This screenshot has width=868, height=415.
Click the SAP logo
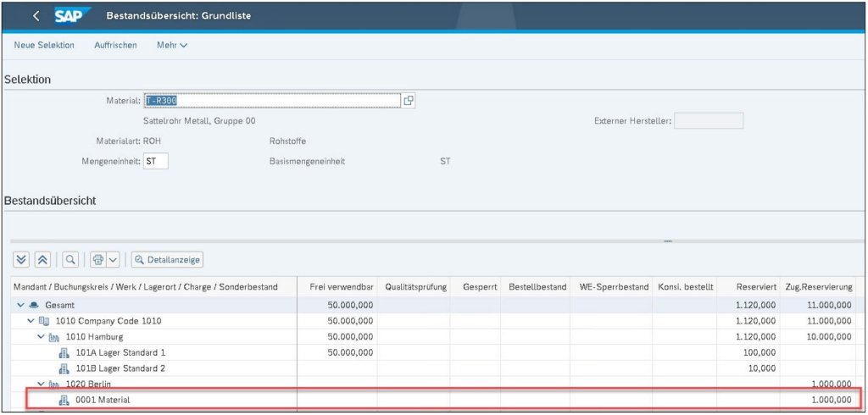[73, 16]
